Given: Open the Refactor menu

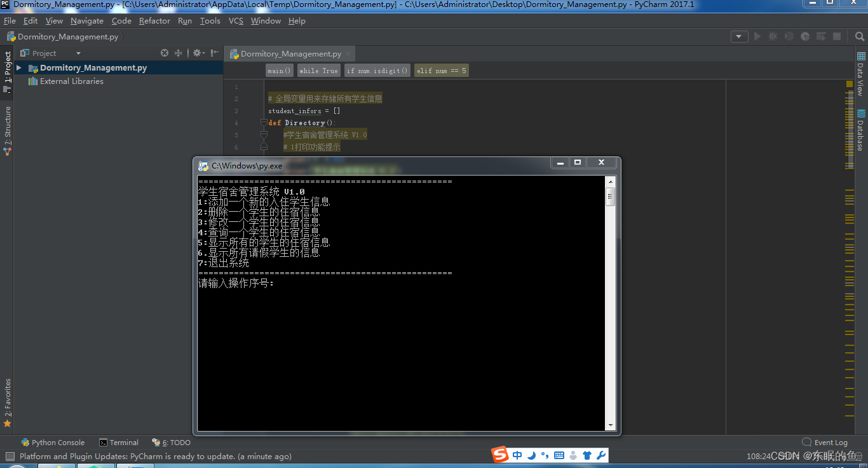Looking at the screenshot, I should (154, 21).
